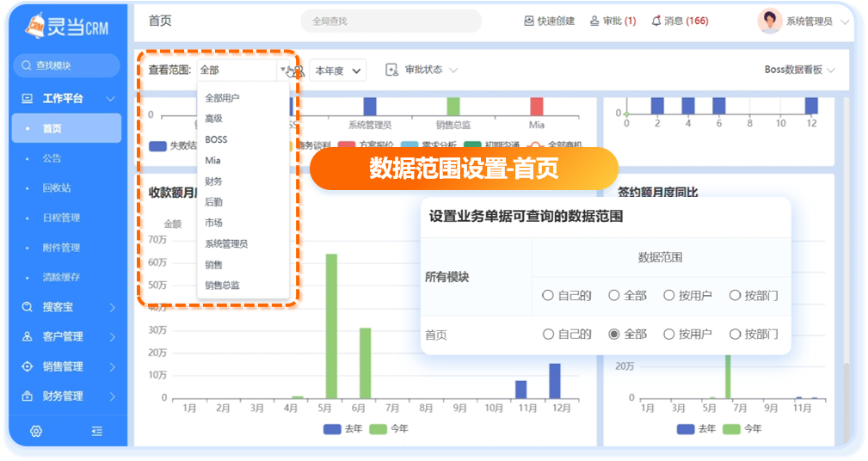Click the 快速创建 quick create icon

pos(529,21)
